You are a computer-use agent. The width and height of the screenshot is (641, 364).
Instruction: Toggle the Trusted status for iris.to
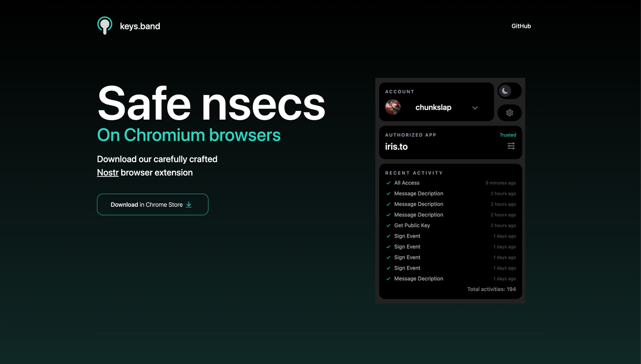[x=507, y=134]
